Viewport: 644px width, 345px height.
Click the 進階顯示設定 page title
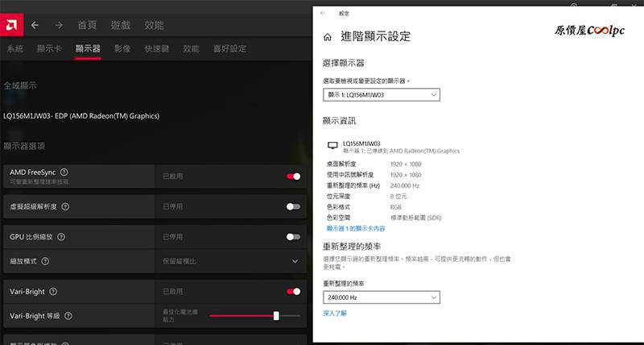[x=375, y=36]
